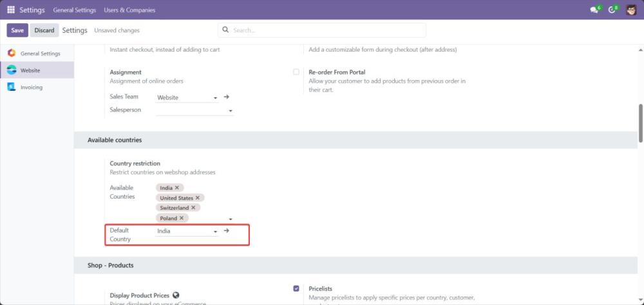Focus the settings search field
Screen dimensions: 644x305
coord(321,30)
